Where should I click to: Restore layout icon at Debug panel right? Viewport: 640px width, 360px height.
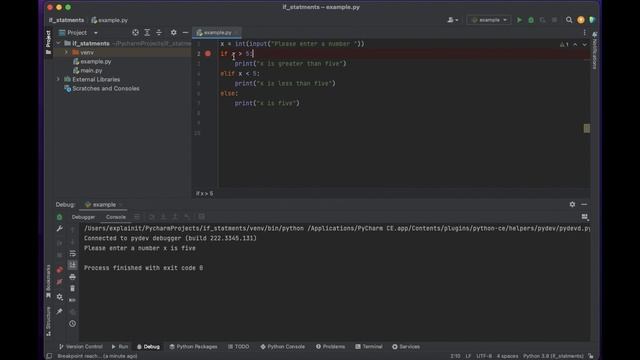(x=584, y=217)
